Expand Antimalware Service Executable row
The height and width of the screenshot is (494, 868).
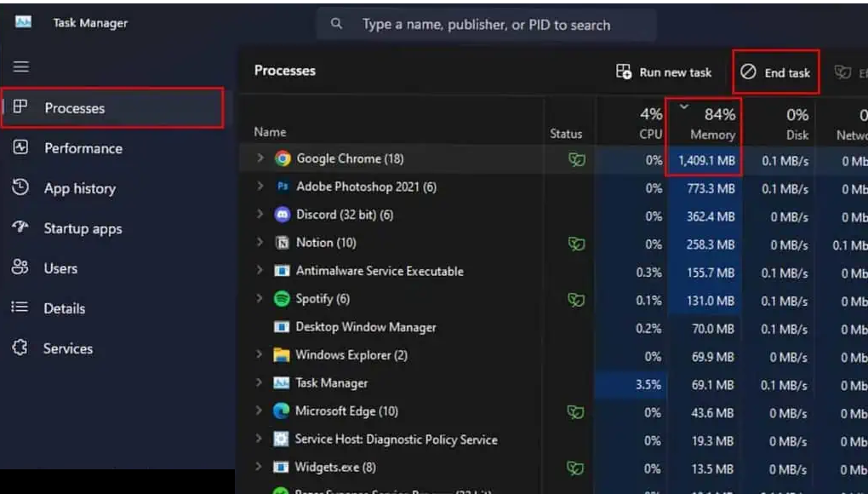click(x=260, y=270)
